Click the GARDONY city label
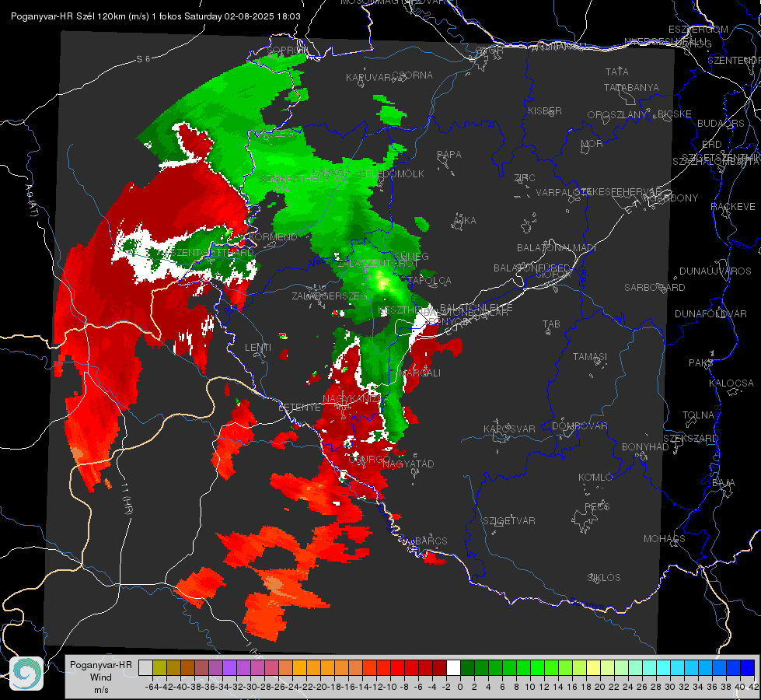This screenshot has height=700, width=761. (x=674, y=198)
